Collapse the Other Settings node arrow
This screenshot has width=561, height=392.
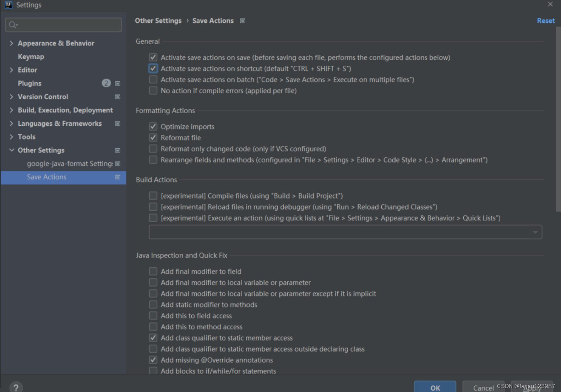coord(11,150)
